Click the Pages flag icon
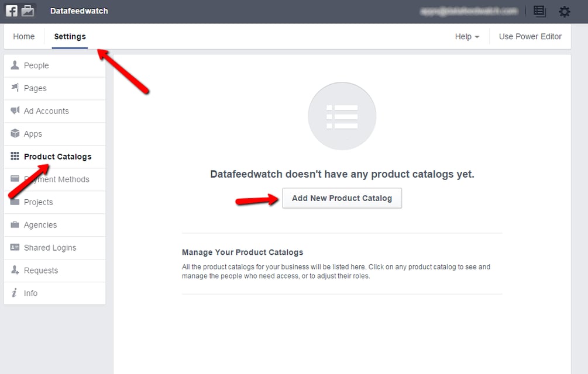Image resolution: width=588 pixels, height=374 pixels. 15,88
